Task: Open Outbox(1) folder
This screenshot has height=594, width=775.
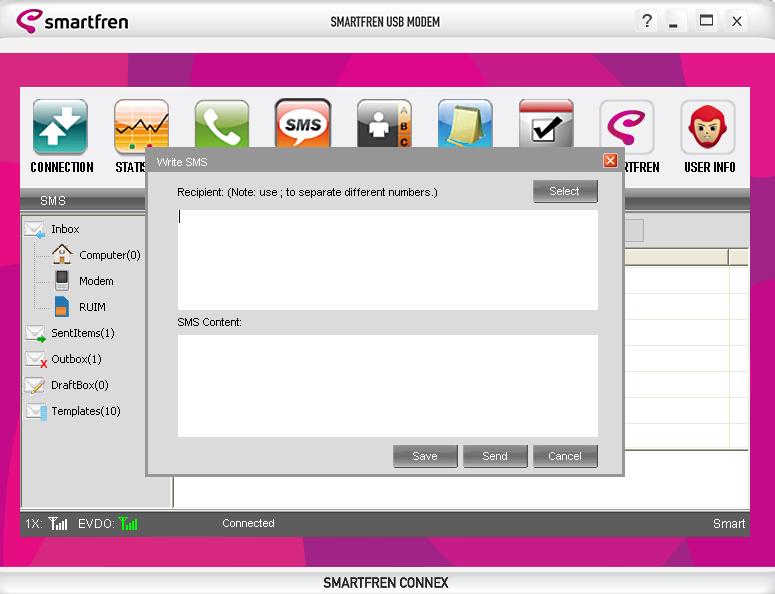Action: pyautogui.click(x=77, y=359)
